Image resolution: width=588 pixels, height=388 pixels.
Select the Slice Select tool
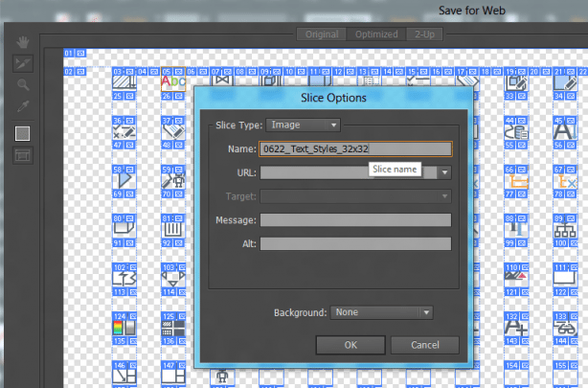coord(23,63)
